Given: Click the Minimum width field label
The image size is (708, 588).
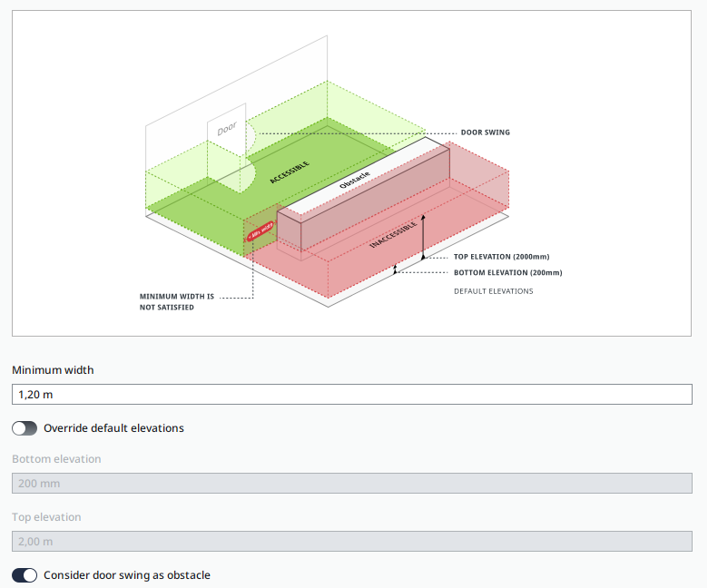Looking at the screenshot, I should point(53,370).
